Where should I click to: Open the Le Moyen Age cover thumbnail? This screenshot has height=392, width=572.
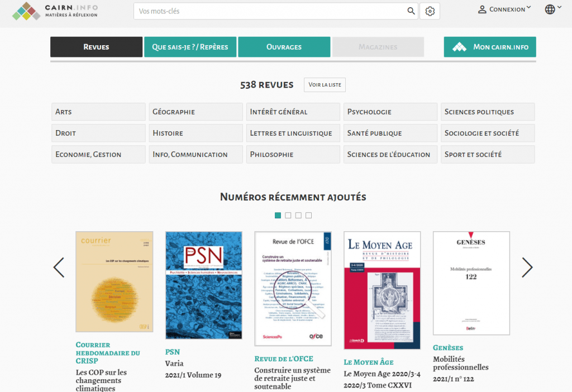[x=382, y=290]
